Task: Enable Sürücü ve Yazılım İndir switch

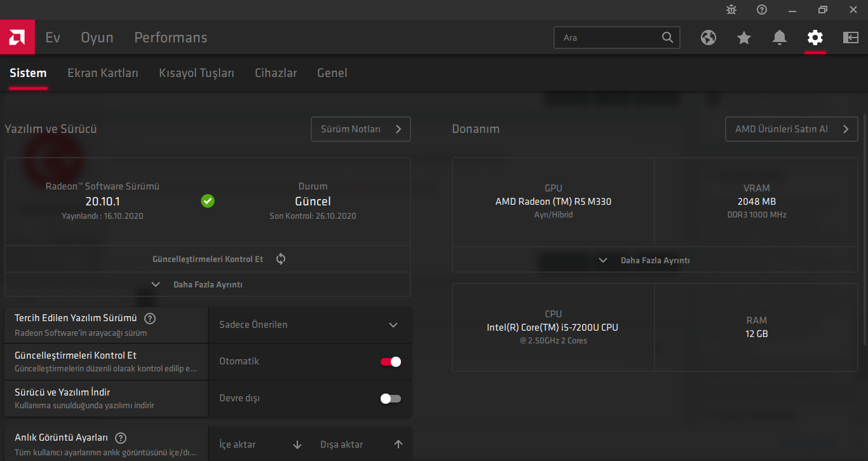Action: coord(391,399)
